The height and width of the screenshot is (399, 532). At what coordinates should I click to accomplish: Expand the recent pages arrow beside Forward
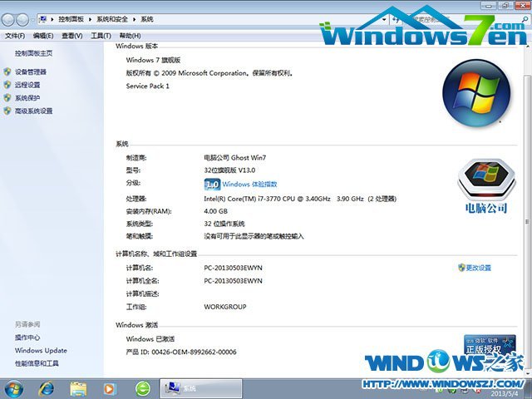coord(32,20)
